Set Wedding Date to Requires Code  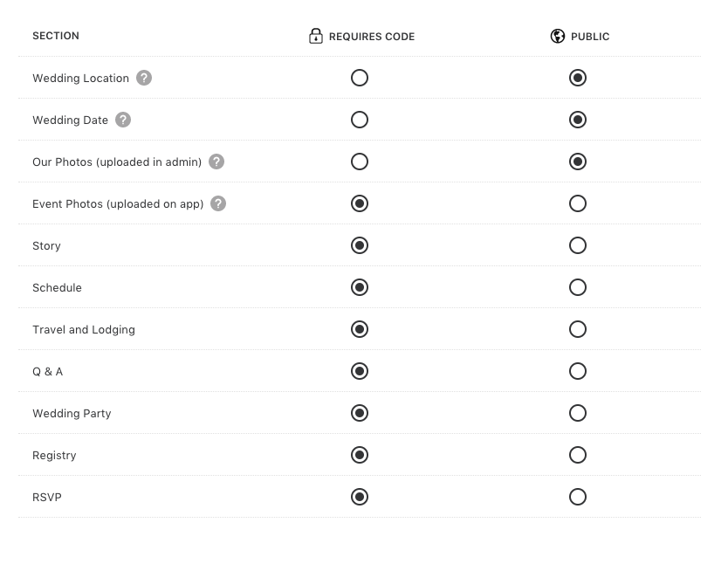[x=360, y=120]
